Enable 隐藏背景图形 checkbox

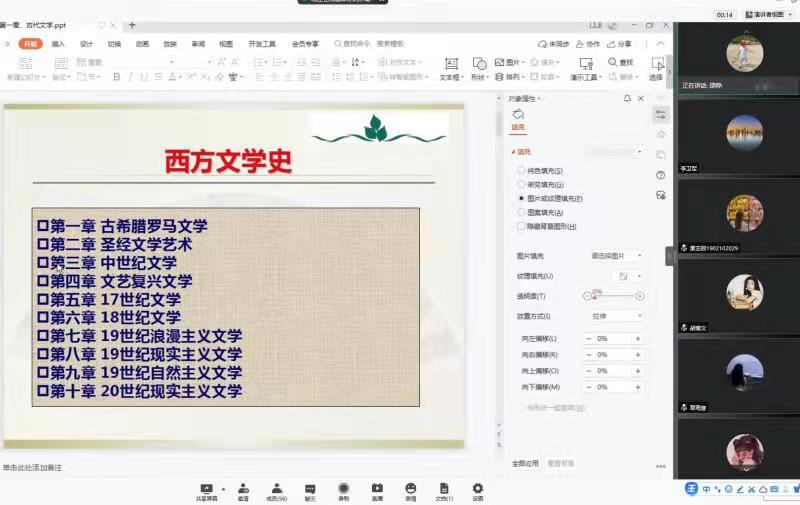coord(521,227)
